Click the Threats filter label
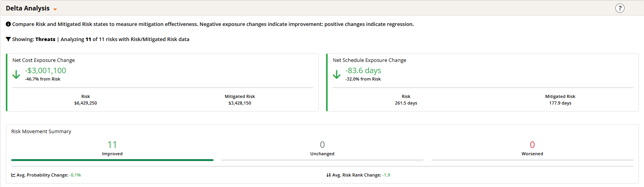 (x=45, y=39)
